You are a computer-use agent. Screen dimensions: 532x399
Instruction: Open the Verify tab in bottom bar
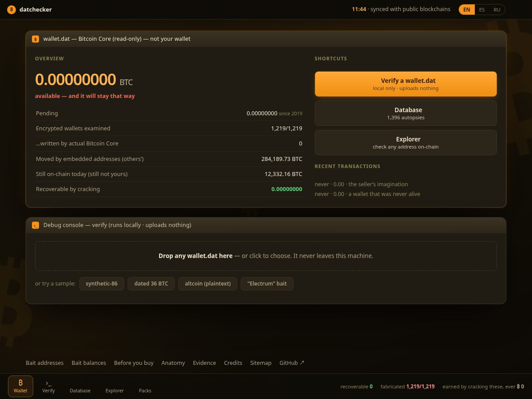(48, 386)
